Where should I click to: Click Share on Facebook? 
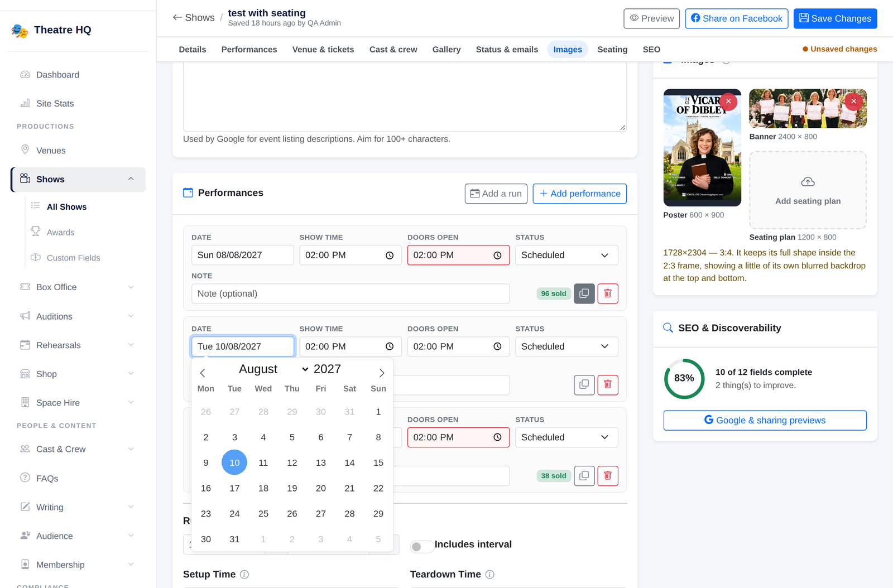736,18
